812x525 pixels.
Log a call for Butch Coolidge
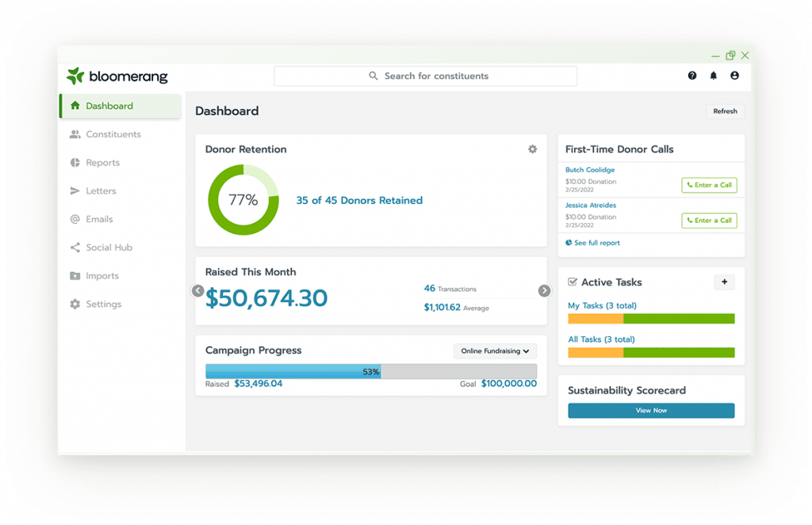click(709, 185)
